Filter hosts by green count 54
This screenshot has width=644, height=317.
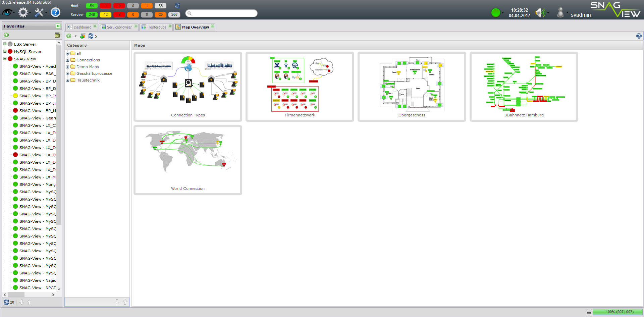point(92,6)
